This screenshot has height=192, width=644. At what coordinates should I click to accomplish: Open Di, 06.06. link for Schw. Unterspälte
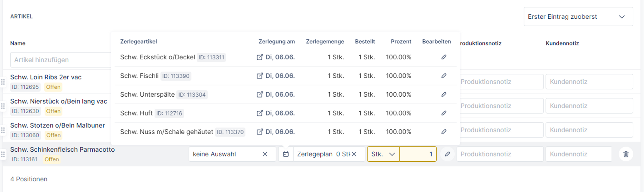(279, 95)
